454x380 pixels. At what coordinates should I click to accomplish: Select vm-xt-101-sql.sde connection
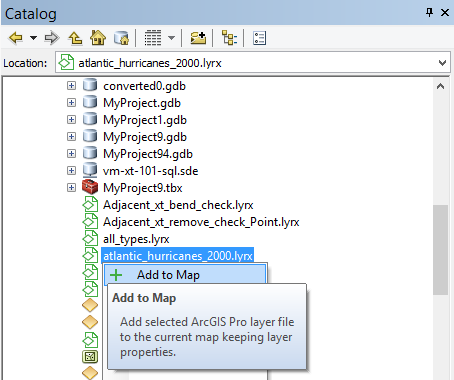click(x=150, y=171)
